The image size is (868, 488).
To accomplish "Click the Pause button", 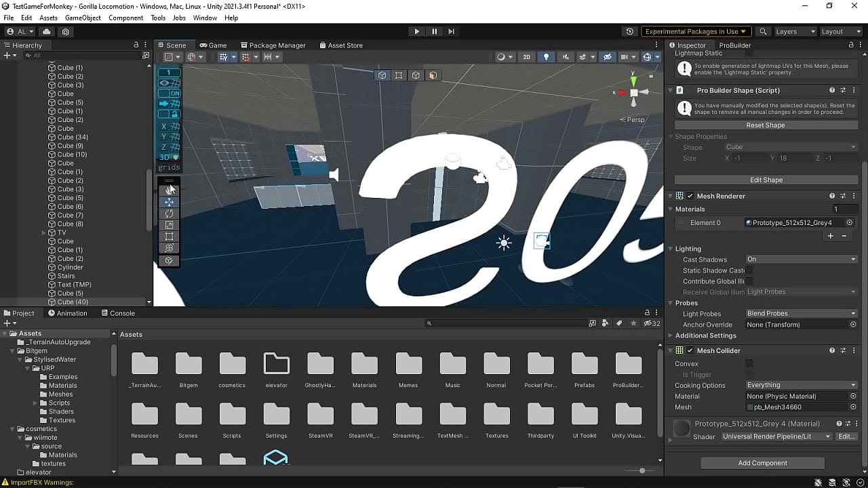I will click(x=434, y=31).
